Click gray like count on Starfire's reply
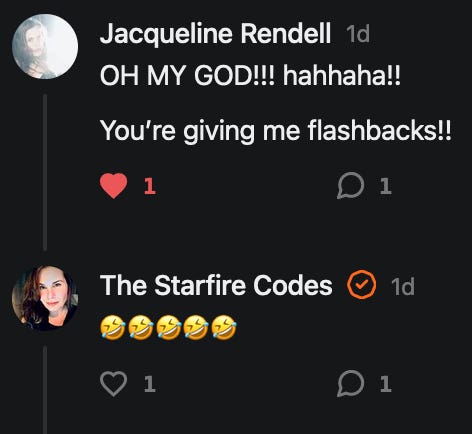The height and width of the screenshot is (434, 472). coord(150,384)
